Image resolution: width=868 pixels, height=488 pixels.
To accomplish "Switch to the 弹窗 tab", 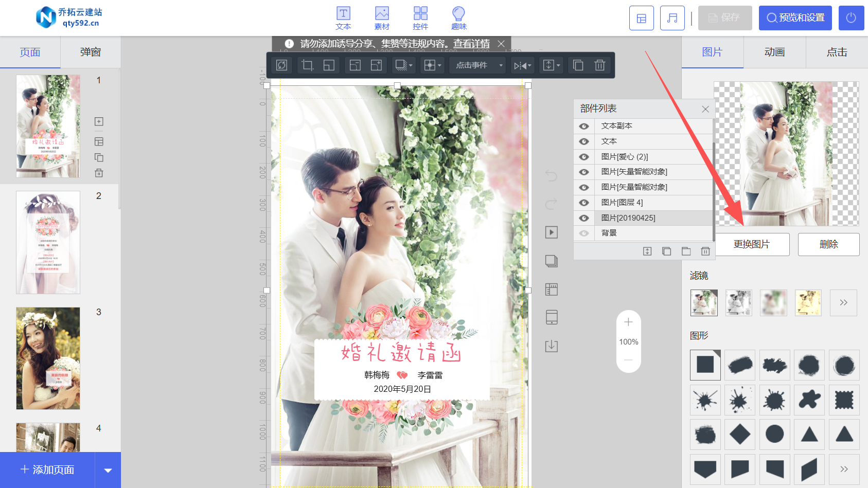I will point(91,52).
